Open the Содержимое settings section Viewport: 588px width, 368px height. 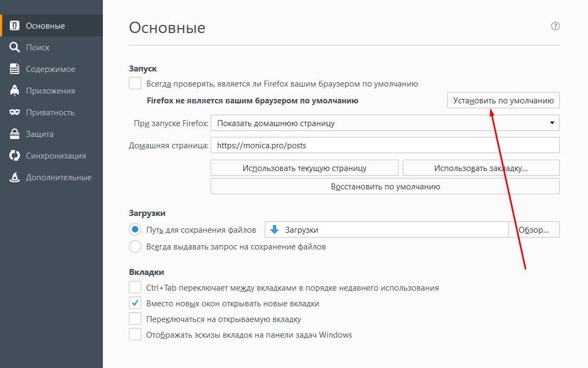51,69
